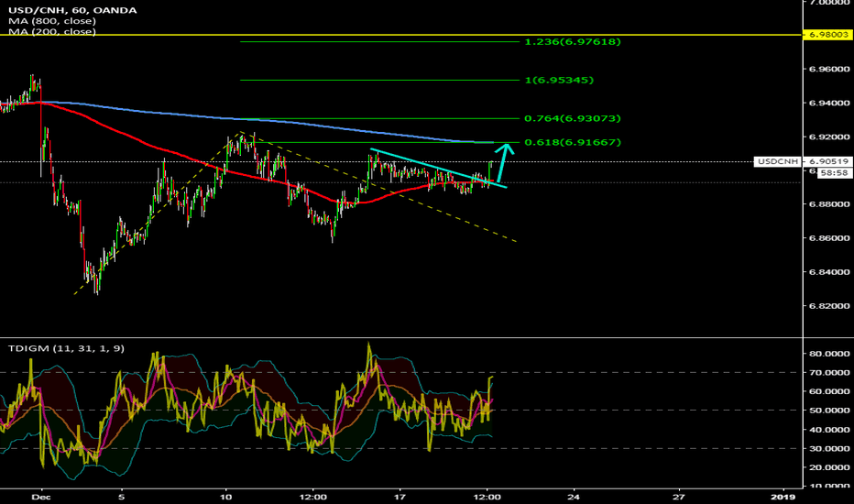Click the 10 date axis label
Image resolution: width=854 pixels, height=504 pixels.
click(225, 497)
